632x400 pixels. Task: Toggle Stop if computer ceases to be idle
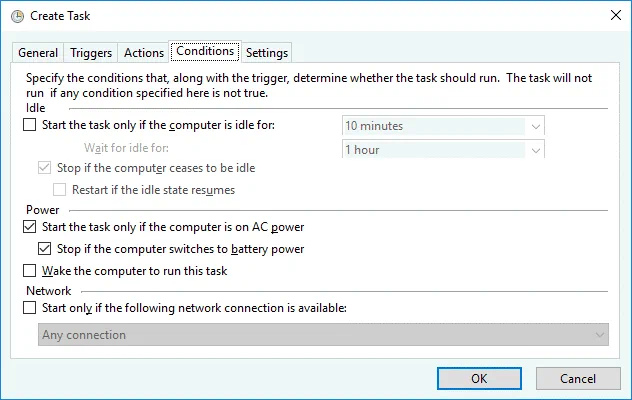click(x=44, y=168)
